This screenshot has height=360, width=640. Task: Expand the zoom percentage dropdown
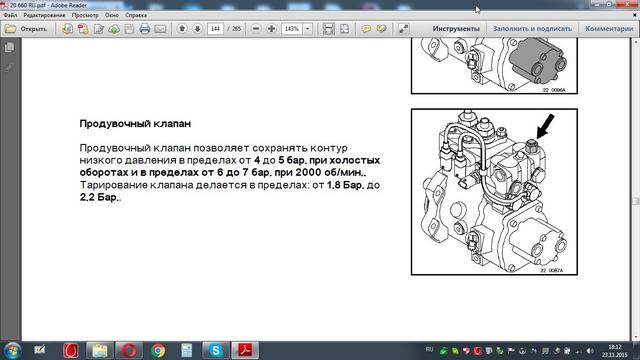pyautogui.click(x=307, y=29)
